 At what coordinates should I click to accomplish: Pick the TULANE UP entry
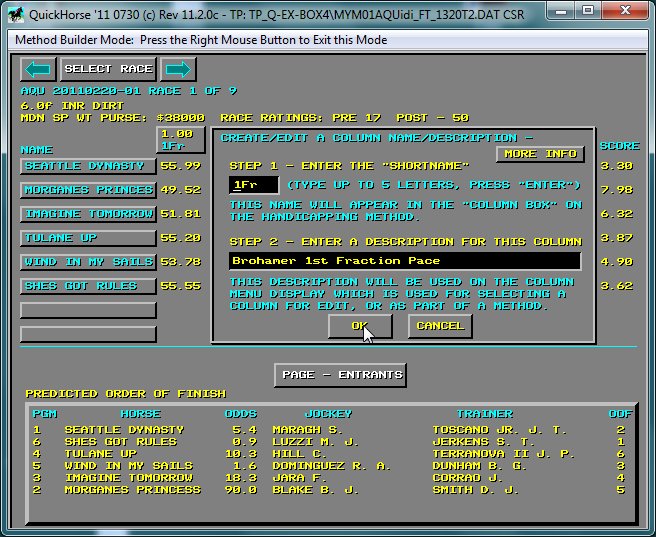pos(88,238)
